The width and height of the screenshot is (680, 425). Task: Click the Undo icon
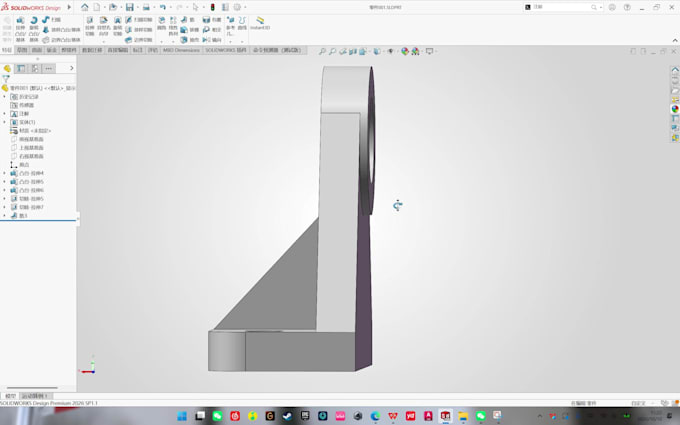tap(163, 7)
